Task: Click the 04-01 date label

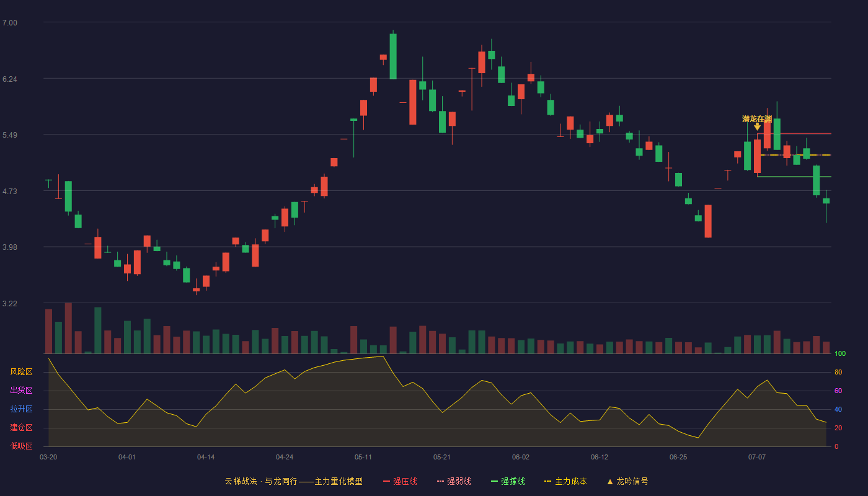Action: pos(127,457)
